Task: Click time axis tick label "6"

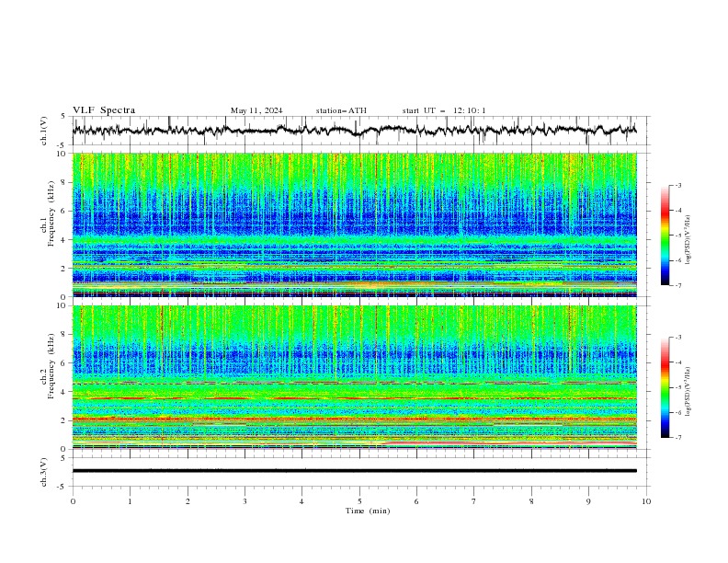Action: tap(416, 501)
